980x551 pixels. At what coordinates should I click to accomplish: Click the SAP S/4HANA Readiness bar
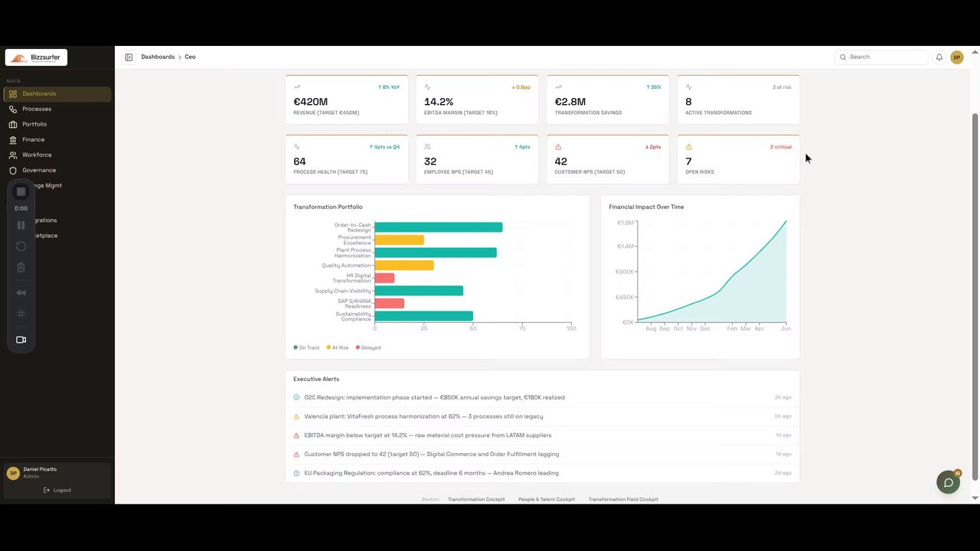coord(389,304)
